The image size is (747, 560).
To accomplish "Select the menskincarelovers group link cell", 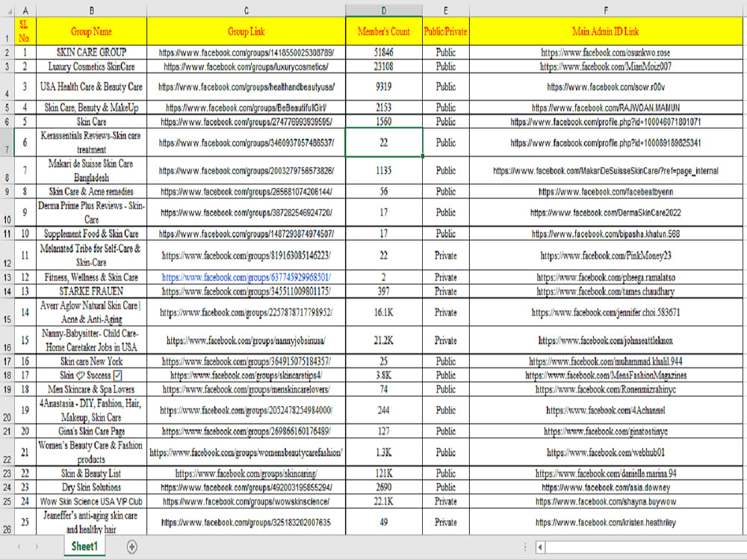I will [246, 389].
